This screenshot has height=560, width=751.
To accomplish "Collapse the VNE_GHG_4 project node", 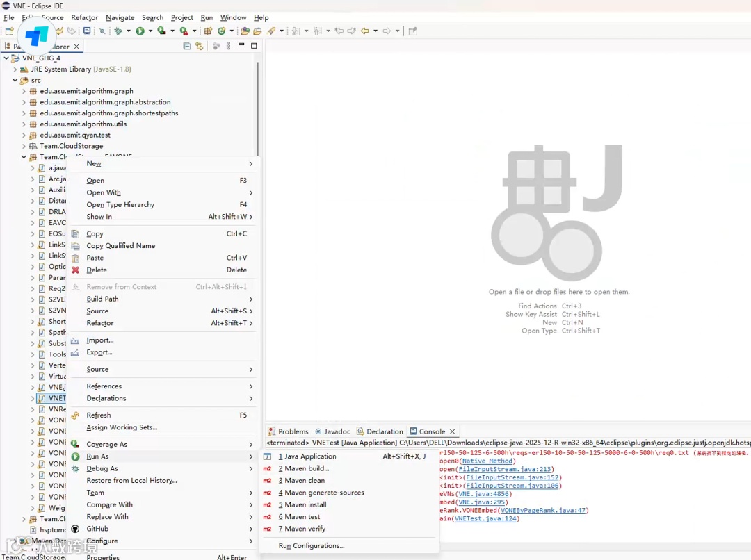I will pyautogui.click(x=6, y=58).
